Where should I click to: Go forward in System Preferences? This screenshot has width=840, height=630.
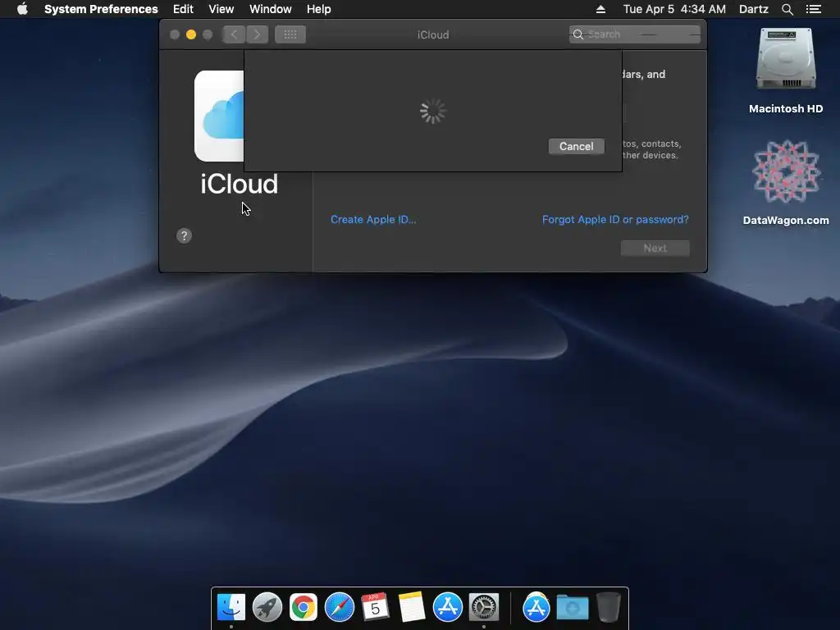[x=257, y=34]
